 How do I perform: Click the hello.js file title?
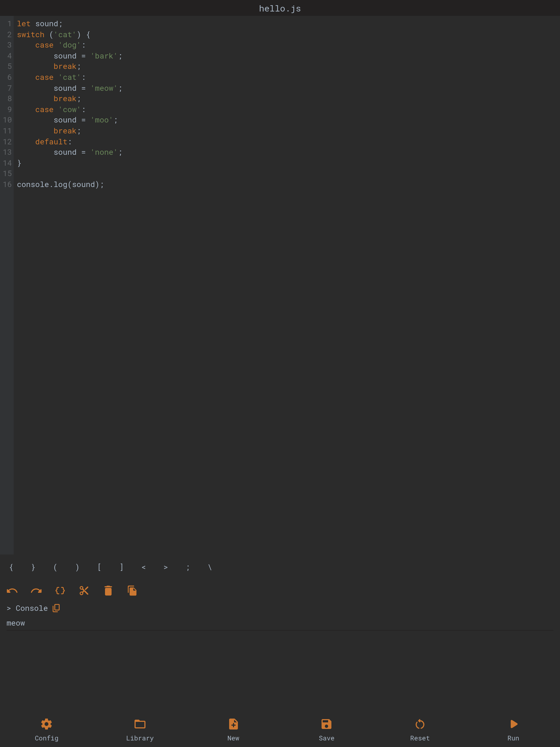pyautogui.click(x=280, y=8)
